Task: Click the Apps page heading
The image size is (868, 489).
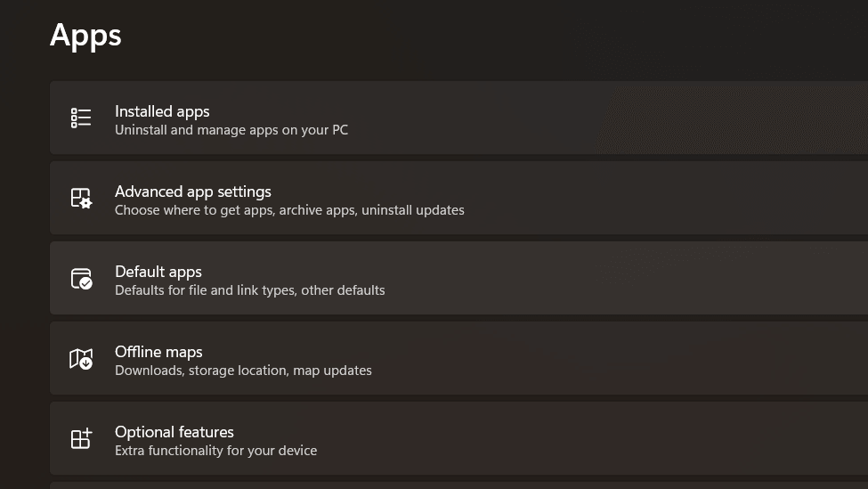Action: click(x=85, y=36)
